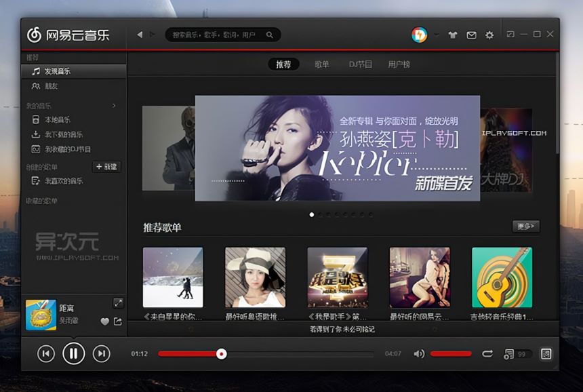Click the friends icon beside 朋友
The image size is (583, 392).
point(36,86)
